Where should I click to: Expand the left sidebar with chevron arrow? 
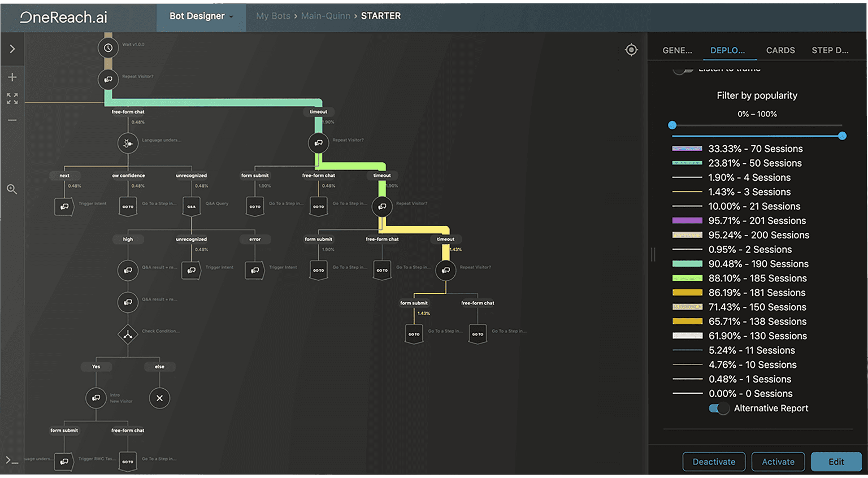click(x=12, y=49)
